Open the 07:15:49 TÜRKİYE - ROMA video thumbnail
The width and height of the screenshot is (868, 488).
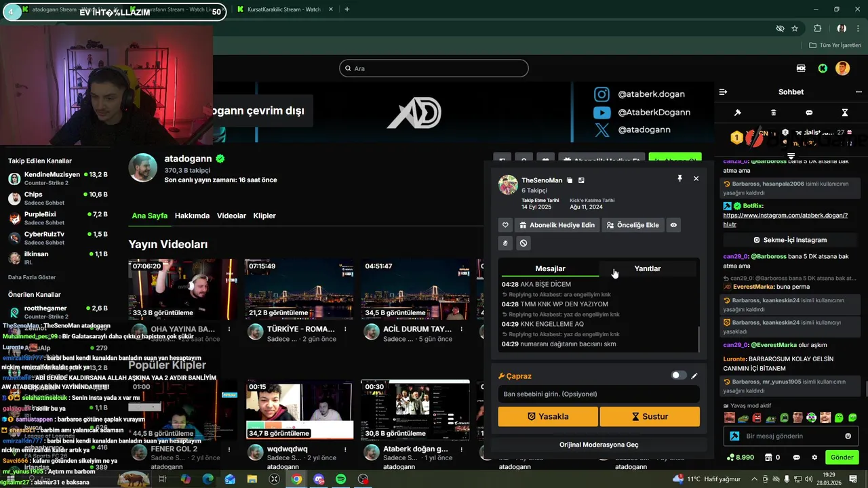click(299, 289)
